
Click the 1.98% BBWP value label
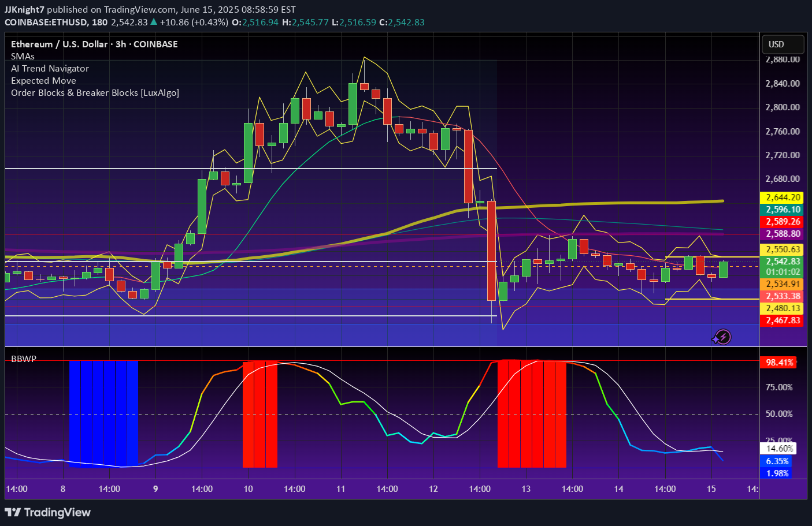[777, 473]
